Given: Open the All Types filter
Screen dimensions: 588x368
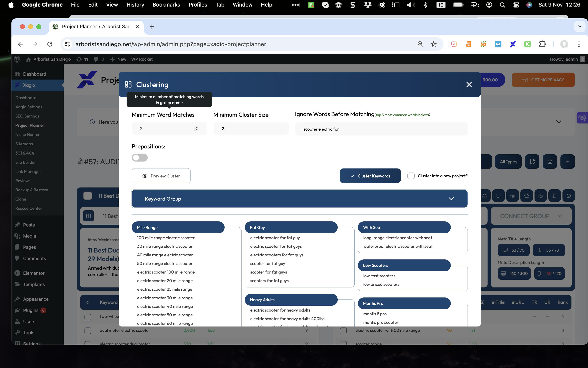Looking at the screenshot, I should point(508,162).
